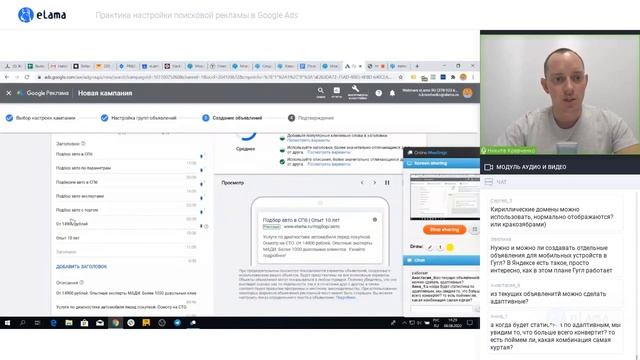Click the Подробнее link under preview disclaimer

pyautogui.click(x=345, y=298)
